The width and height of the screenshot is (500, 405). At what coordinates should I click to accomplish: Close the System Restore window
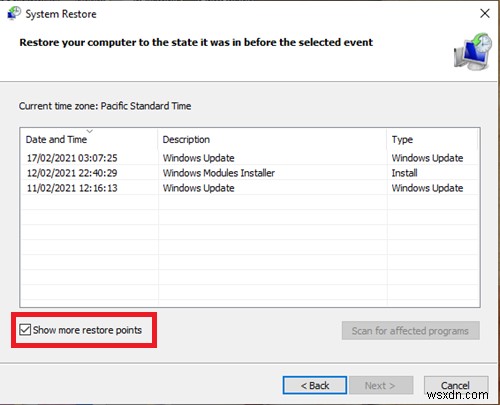(x=485, y=13)
